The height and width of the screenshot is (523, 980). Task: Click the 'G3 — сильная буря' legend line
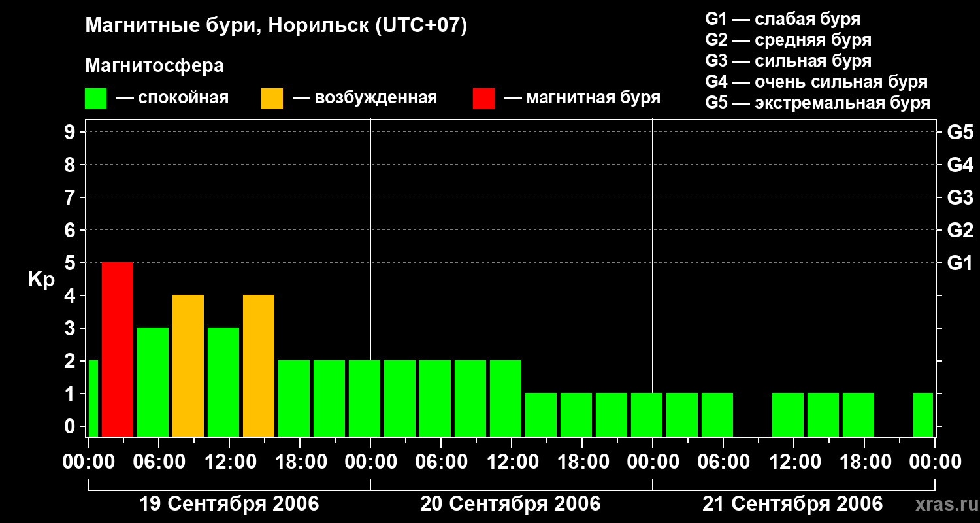pyautogui.click(x=789, y=61)
